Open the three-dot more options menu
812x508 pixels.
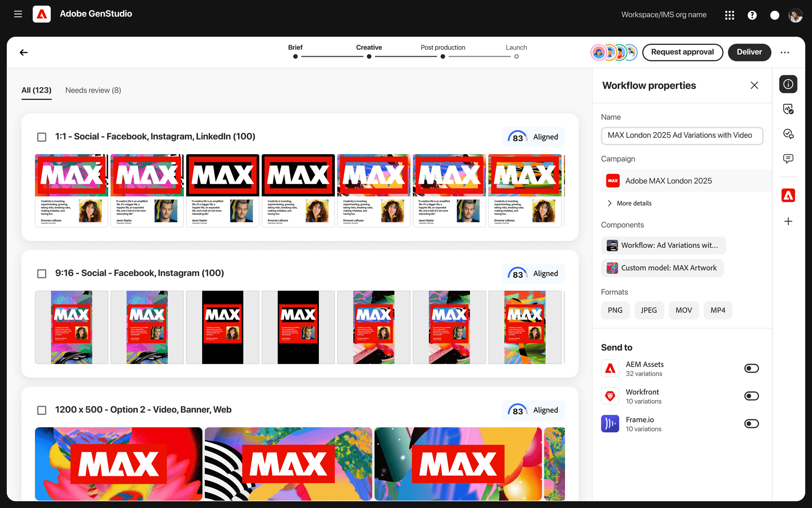pos(785,52)
